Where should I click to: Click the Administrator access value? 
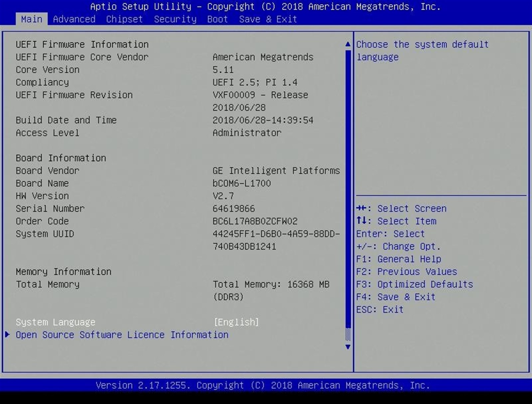pos(247,133)
